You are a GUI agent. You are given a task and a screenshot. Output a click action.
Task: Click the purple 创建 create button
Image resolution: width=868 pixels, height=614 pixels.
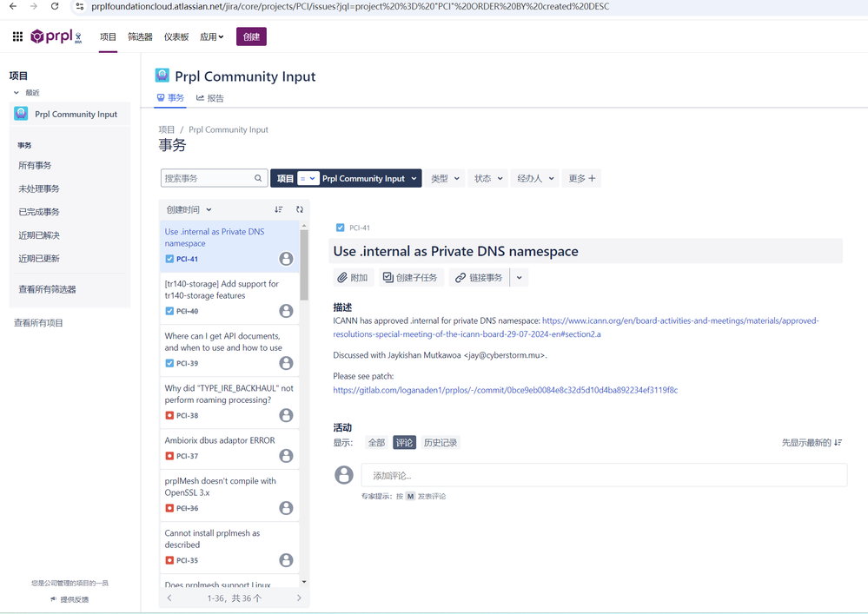tap(251, 36)
